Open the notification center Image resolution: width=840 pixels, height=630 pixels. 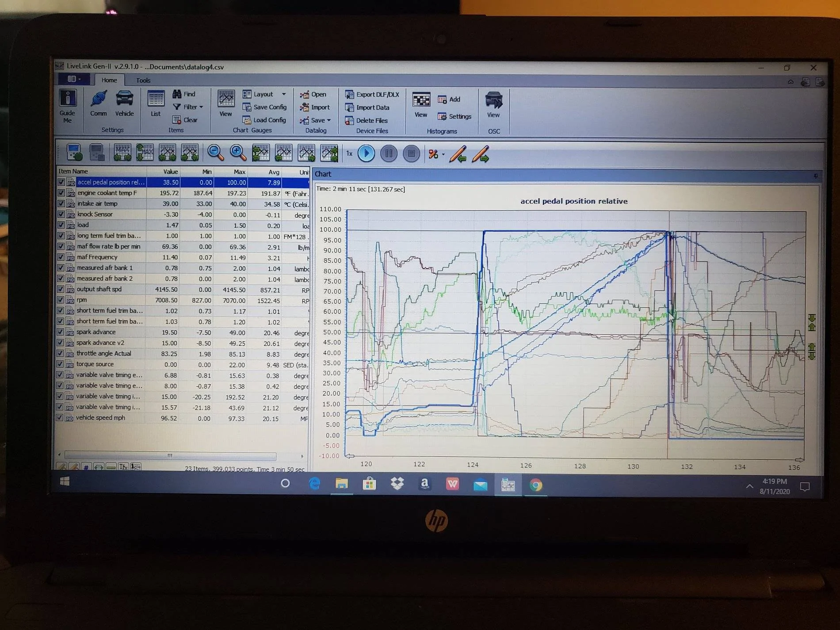point(805,487)
